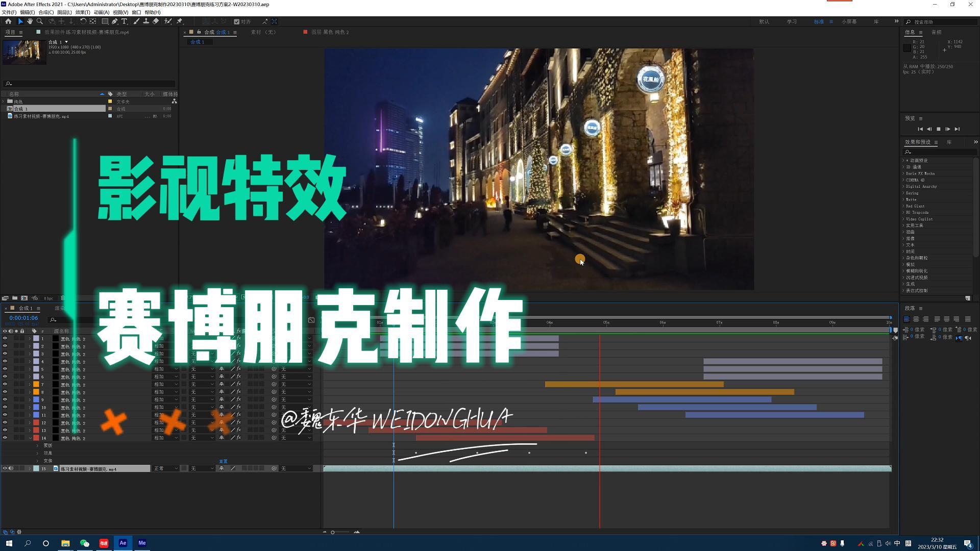Viewport: 980px width, 551px height.
Task: Select the Puppet Pin tool
Action: [x=180, y=21]
